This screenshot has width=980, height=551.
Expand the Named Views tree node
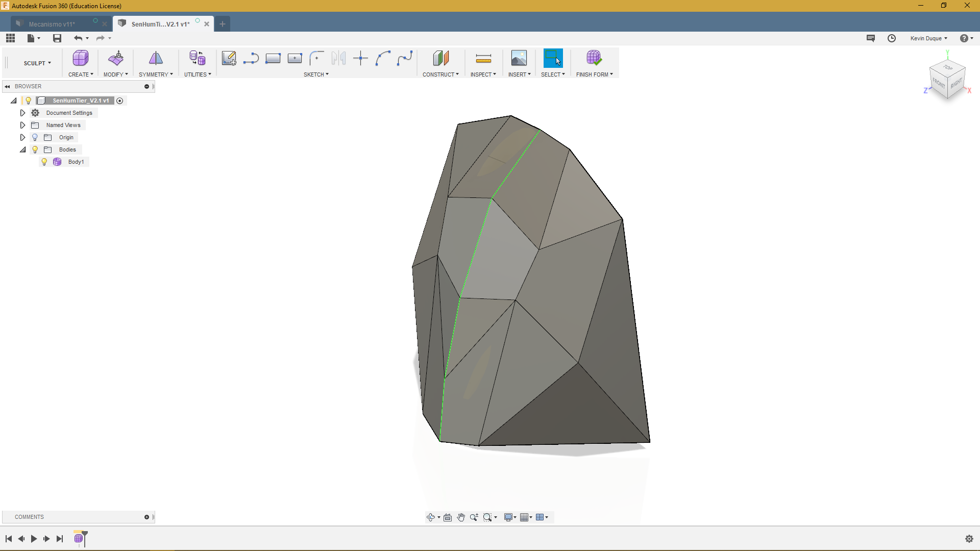pos(22,125)
